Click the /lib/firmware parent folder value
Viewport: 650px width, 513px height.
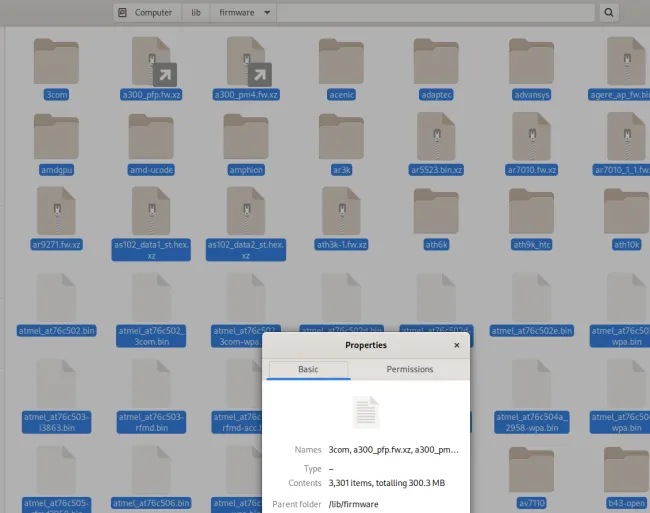(x=353, y=504)
